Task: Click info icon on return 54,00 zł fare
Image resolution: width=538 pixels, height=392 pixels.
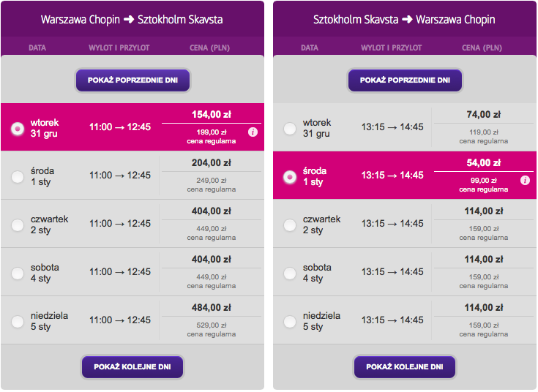Action: click(525, 180)
